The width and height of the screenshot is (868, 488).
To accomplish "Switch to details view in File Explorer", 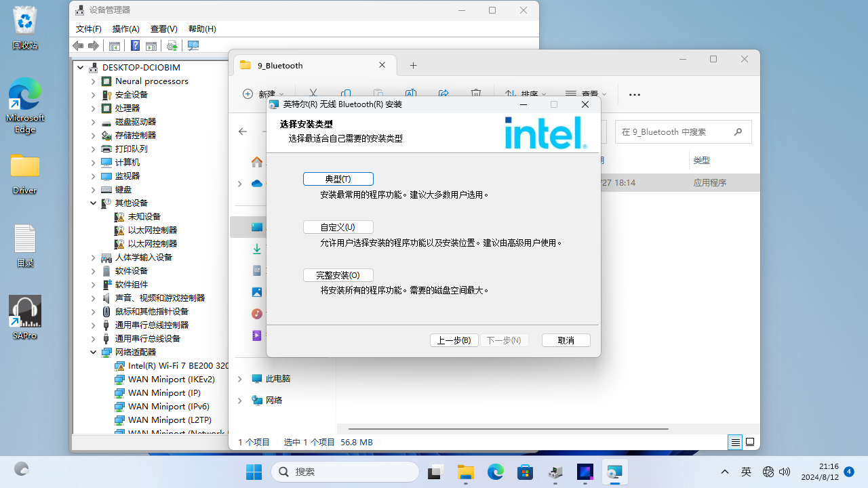I will pyautogui.click(x=735, y=442).
